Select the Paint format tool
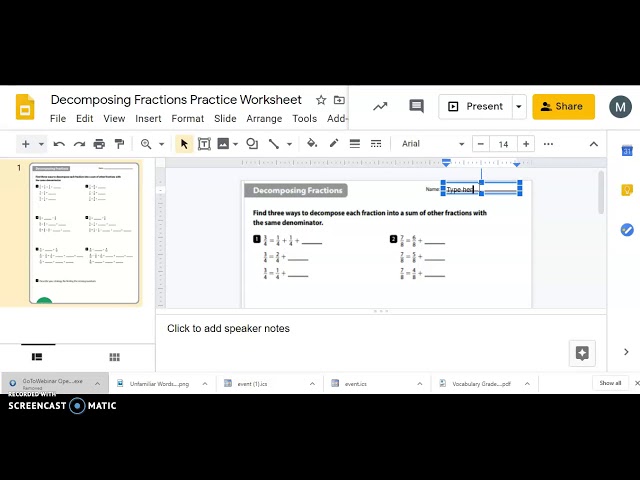The width and height of the screenshot is (640, 480). [x=119, y=144]
